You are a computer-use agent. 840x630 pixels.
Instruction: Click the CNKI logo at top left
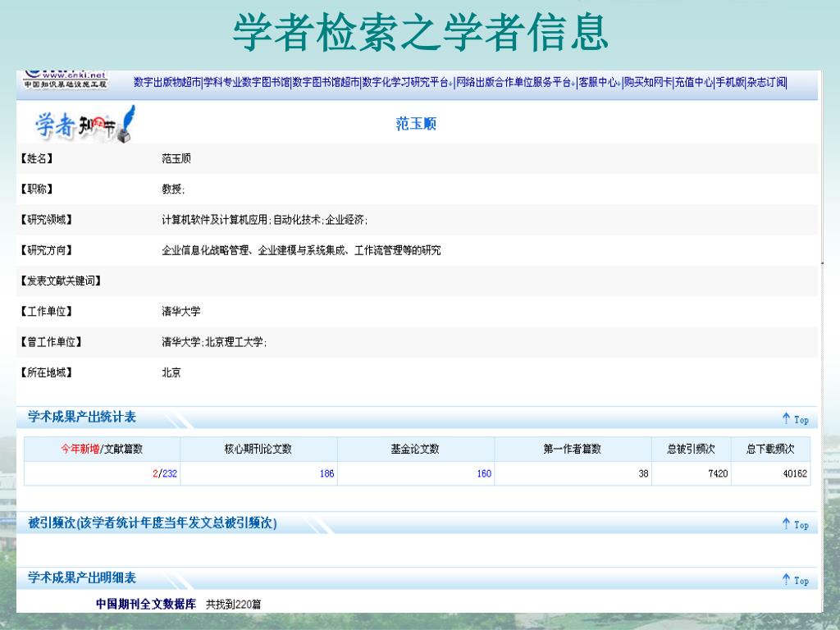(x=66, y=80)
